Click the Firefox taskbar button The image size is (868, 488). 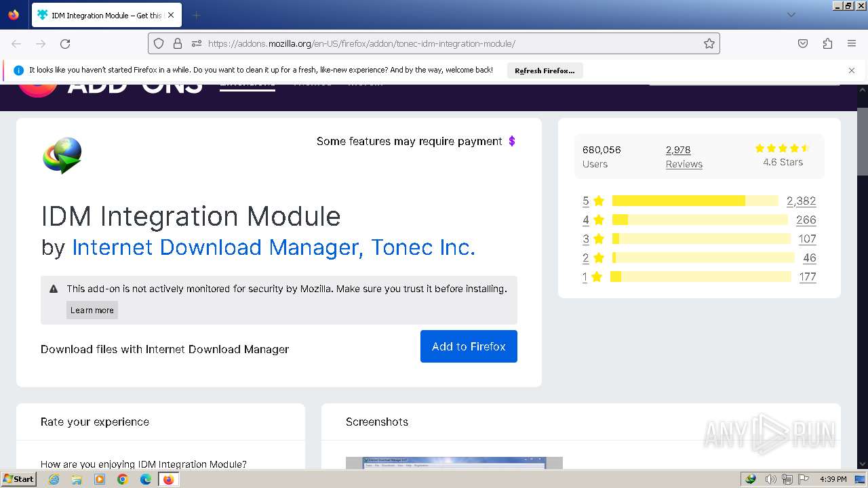point(168,479)
